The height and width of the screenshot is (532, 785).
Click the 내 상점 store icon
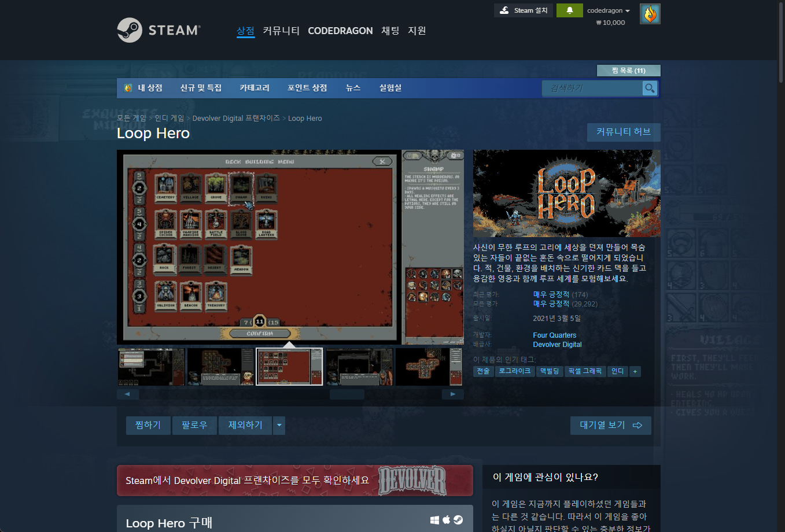(x=128, y=88)
